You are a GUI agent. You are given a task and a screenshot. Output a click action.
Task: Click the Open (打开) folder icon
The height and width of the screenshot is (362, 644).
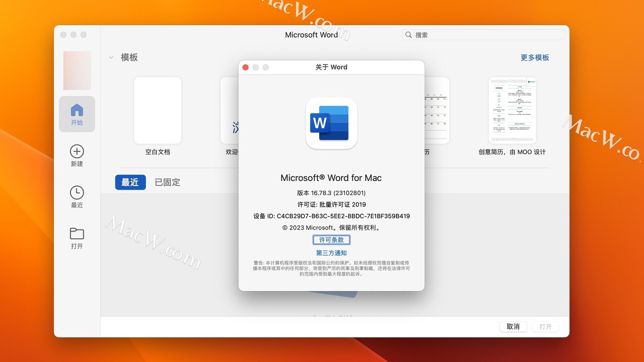[77, 233]
